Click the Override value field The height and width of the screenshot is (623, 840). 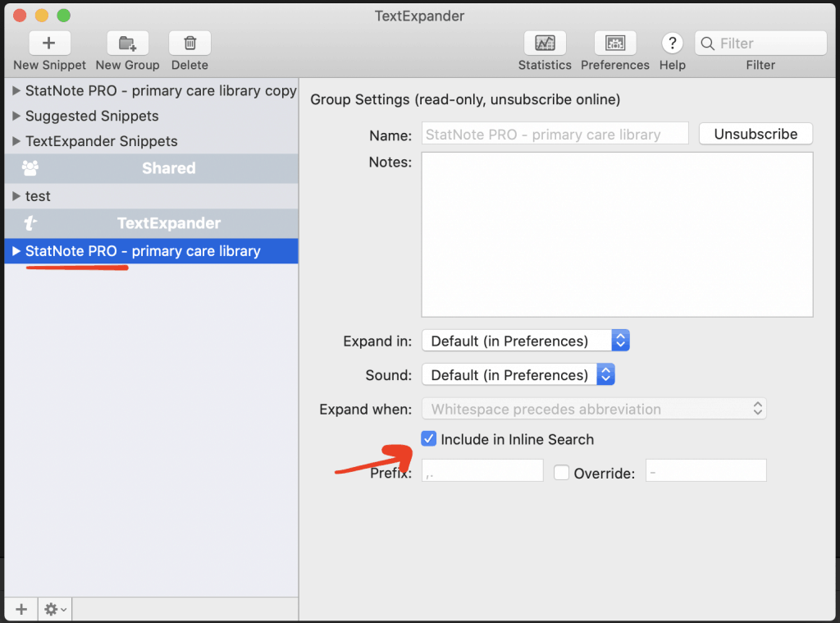[x=706, y=470]
